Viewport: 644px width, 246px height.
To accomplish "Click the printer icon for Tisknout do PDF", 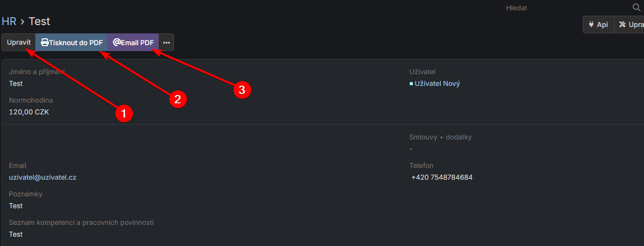I will coord(45,43).
